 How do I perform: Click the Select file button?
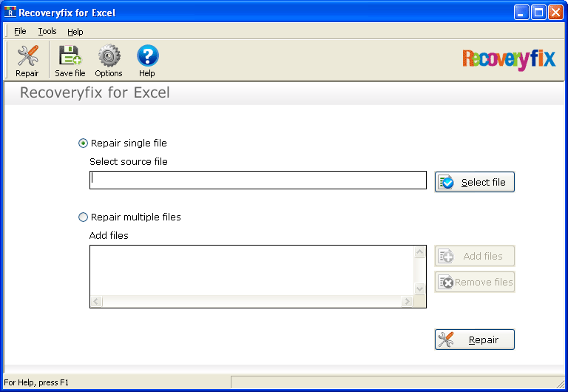[475, 182]
